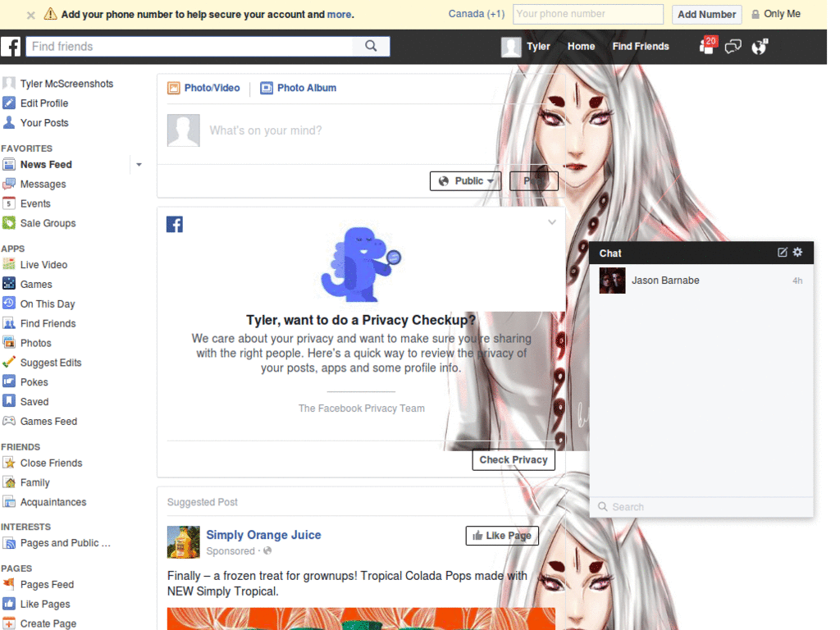
Task: Open friend requests icon with 20 badge
Action: tap(708, 46)
